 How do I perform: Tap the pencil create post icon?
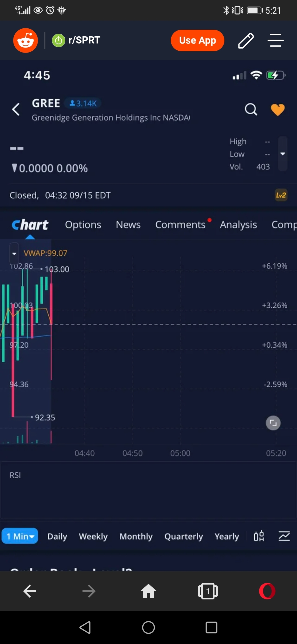(x=246, y=40)
